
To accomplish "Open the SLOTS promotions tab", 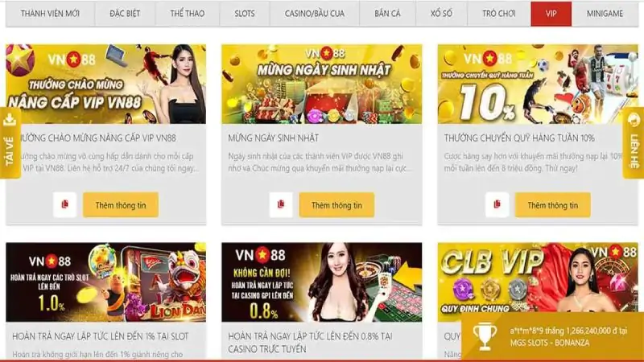I will coord(245,14).
